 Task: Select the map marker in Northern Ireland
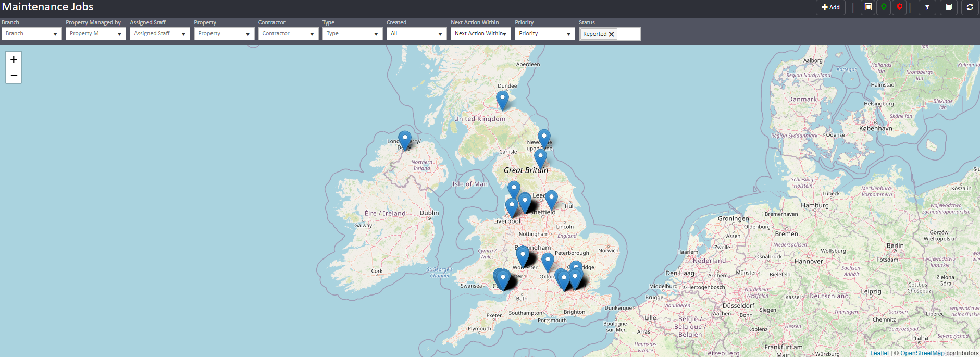tap(405, 140)
